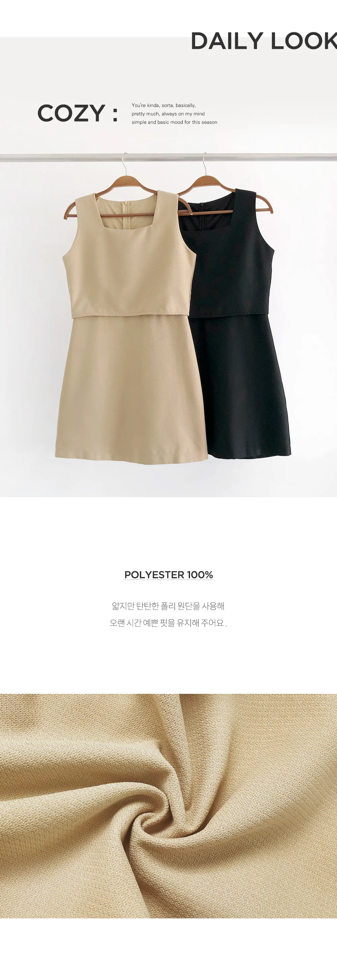Click the Korean fabric description first line
Image resolution: width=337 pixels, height=980 pixels.
168,606
